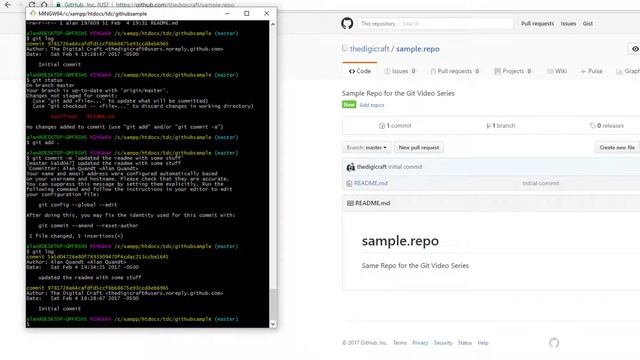
Task: Open the Security footer link
Action: pos(443,343)
